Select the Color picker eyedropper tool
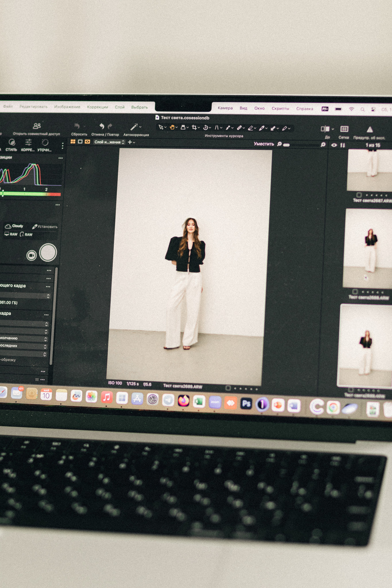 coord(262,128)
